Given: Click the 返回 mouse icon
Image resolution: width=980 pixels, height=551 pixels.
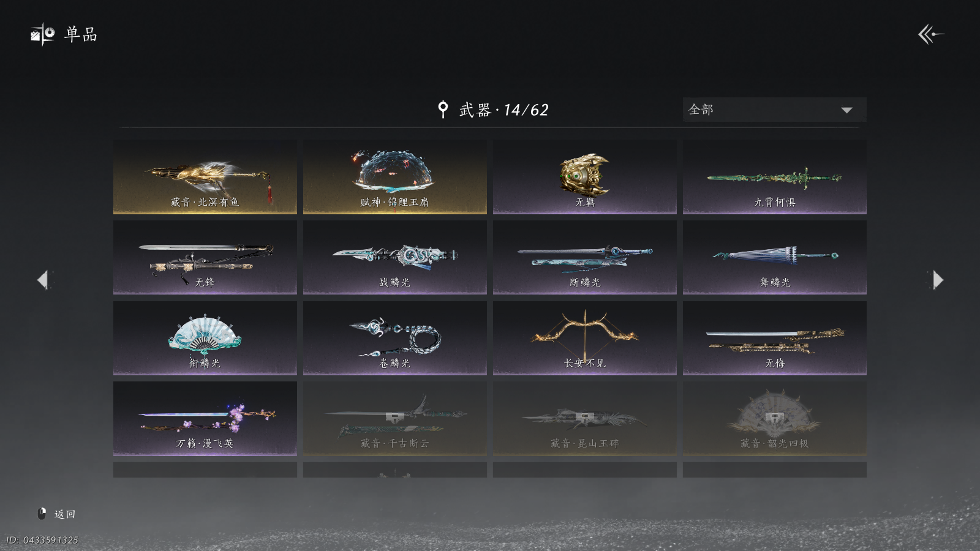Looking at the screenshot, I should point(42,514).
